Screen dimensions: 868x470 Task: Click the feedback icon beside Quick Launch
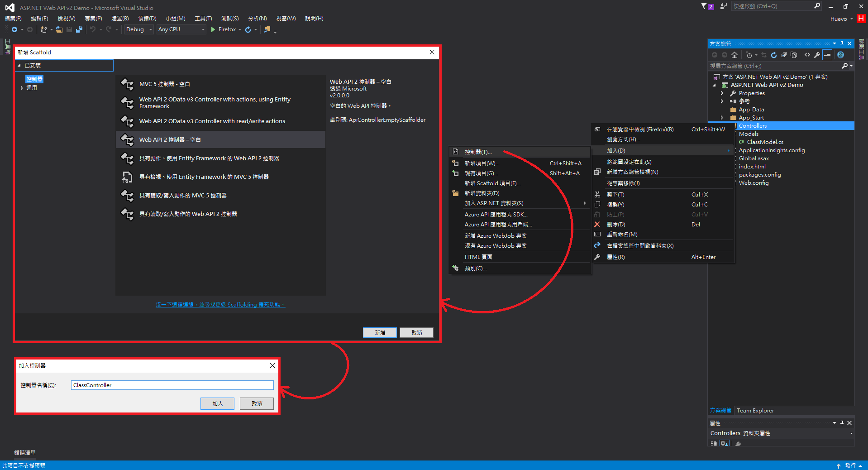723,6
